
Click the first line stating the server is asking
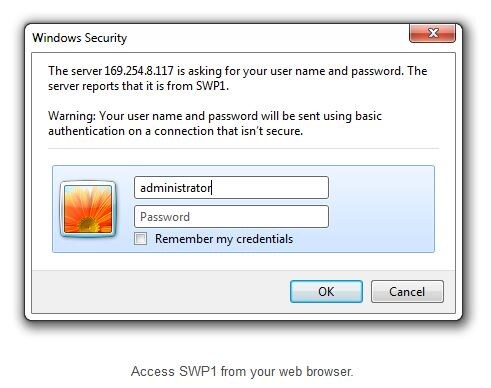[238, 71]
